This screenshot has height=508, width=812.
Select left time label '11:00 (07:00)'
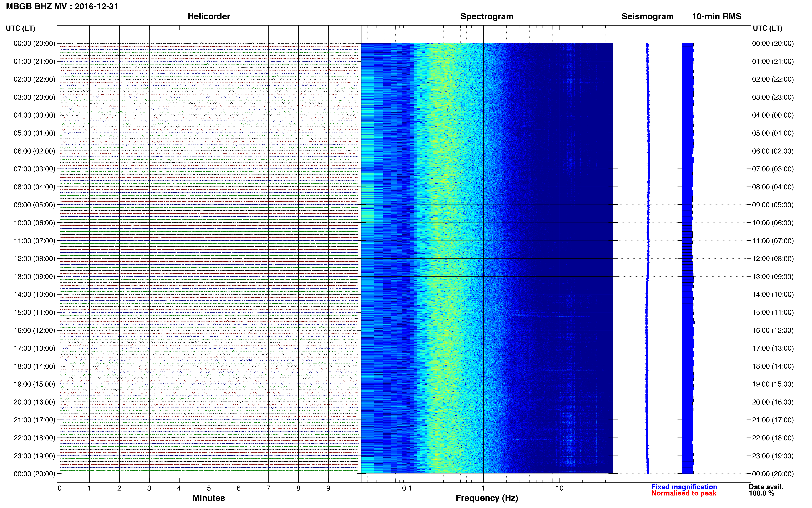[x=34, y=241]
